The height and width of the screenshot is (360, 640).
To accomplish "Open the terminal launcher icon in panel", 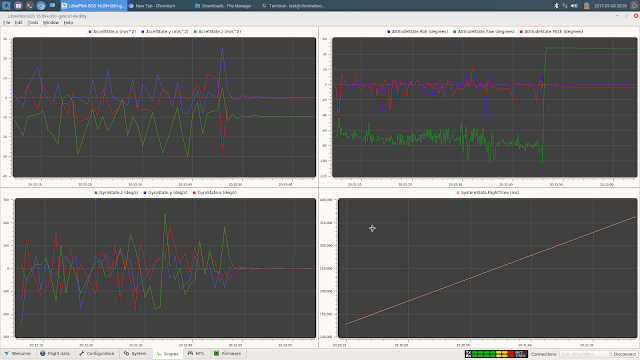I will point(29,6).
